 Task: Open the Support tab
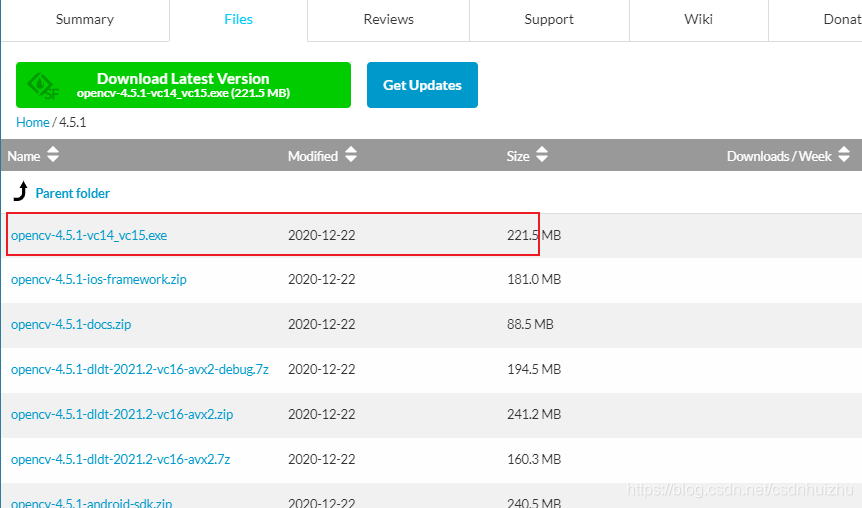549,20
